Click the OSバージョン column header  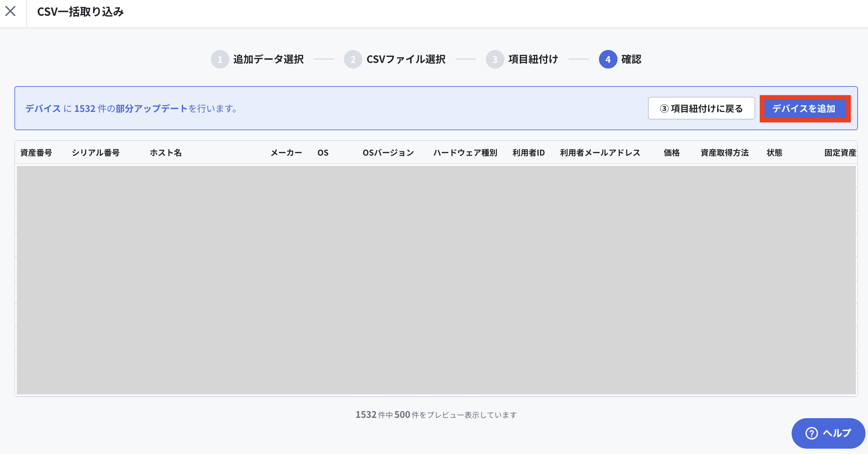pyautogui.click(x=388, y=153)
